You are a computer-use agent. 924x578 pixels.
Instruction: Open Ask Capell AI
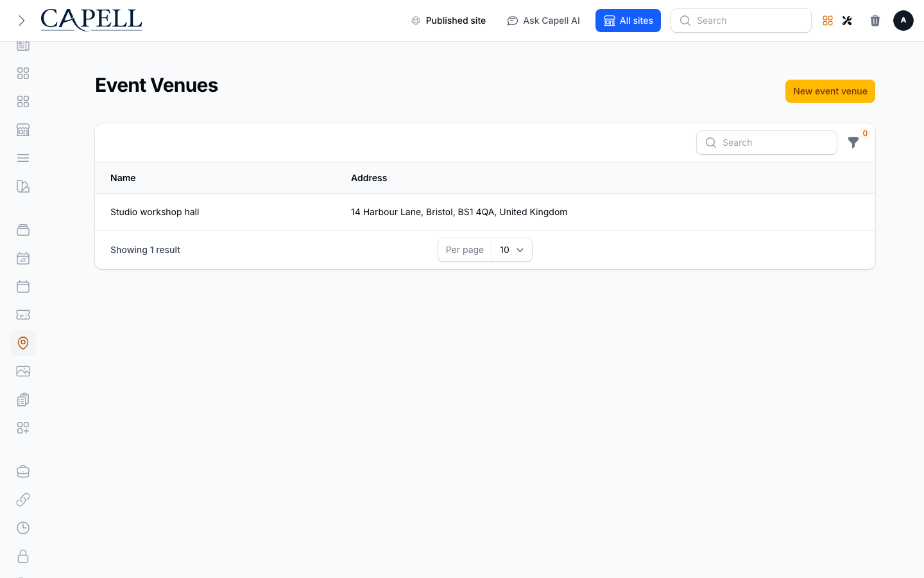coord(543,21)
